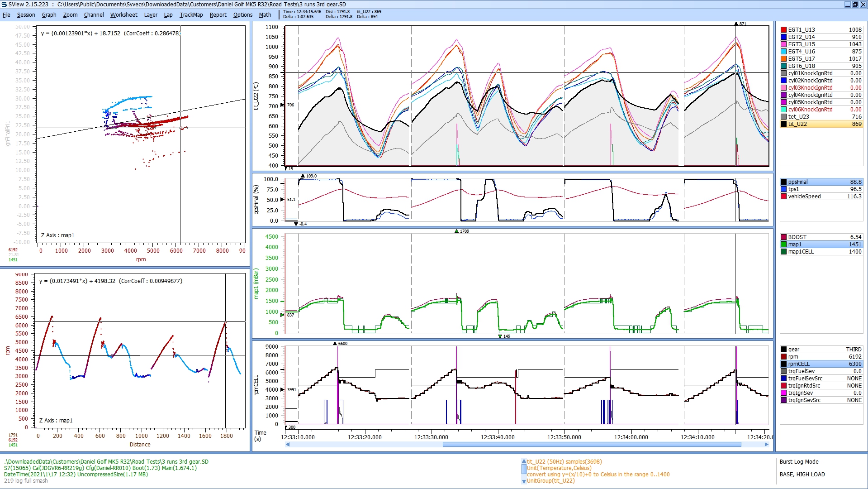The image size is (868, 489).
Task: Click the rpm X-axis label of scatter plot
Action: (141, 259)
